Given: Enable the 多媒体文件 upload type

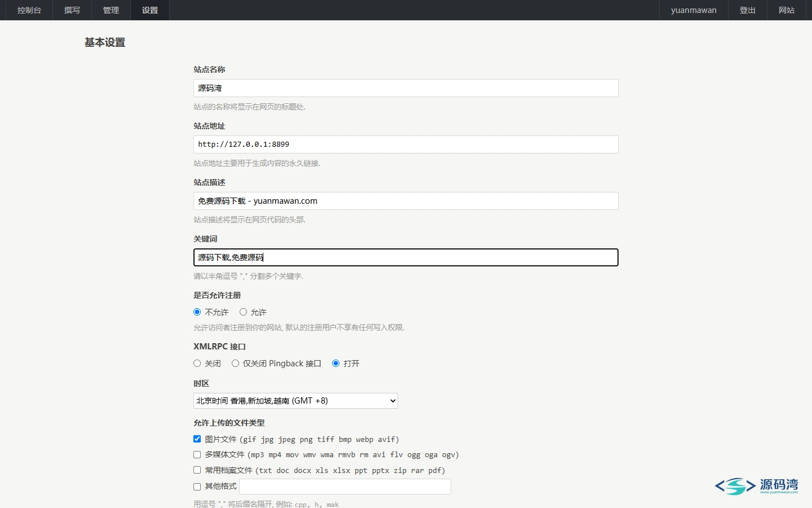Looking at the screenshot, I should [x=197, y=455].
